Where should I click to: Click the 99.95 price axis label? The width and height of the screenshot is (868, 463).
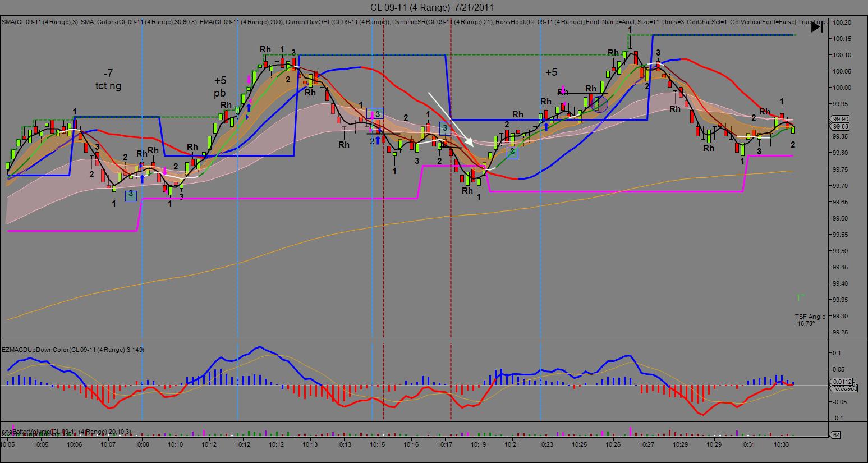[842, 104]
